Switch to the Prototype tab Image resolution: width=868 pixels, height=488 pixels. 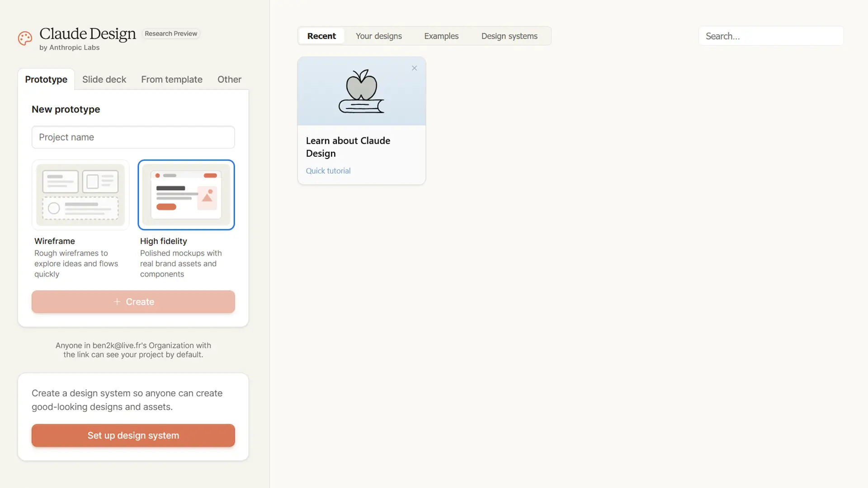point(46,80)
